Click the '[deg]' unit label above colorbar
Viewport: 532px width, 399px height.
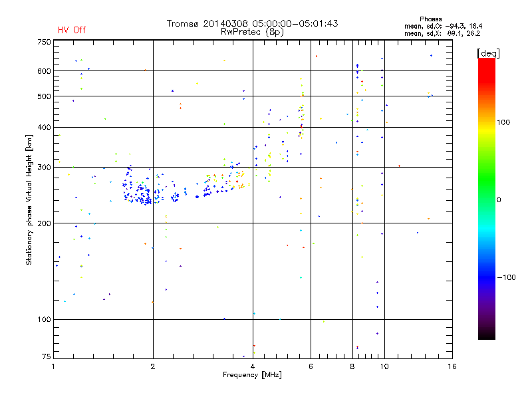click(488, 53)
